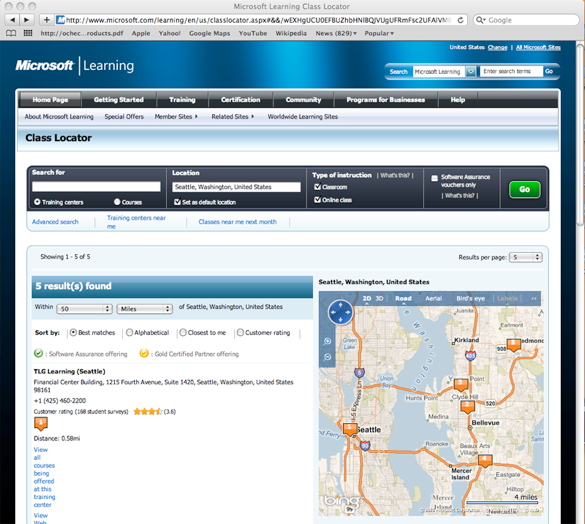Click the browser back arrow

(12, 20)
